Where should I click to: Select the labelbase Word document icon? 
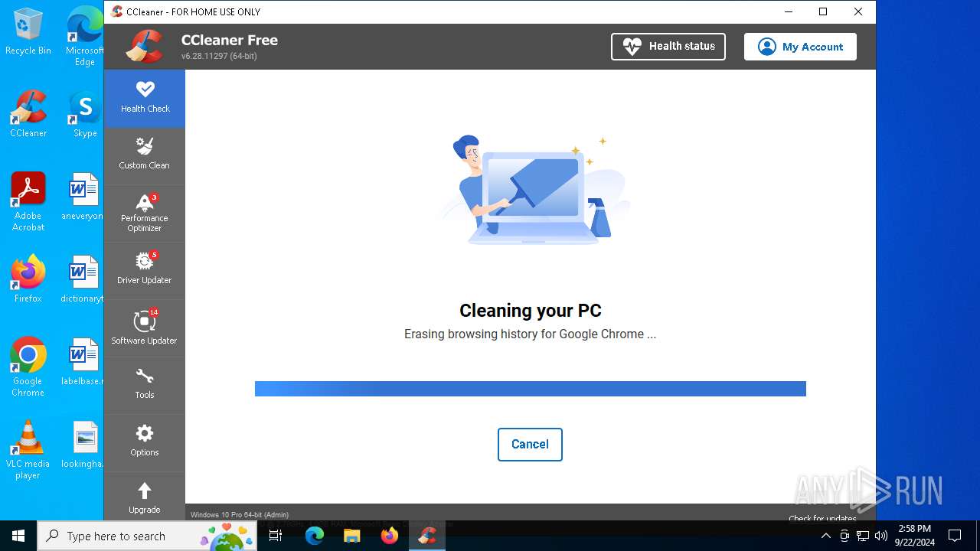pyautogui.click(x=83, y=362)
